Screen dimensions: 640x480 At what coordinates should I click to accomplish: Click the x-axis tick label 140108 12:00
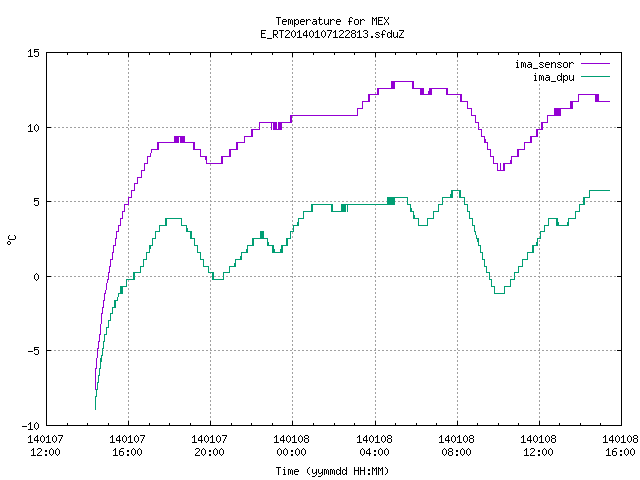(538, 445)
